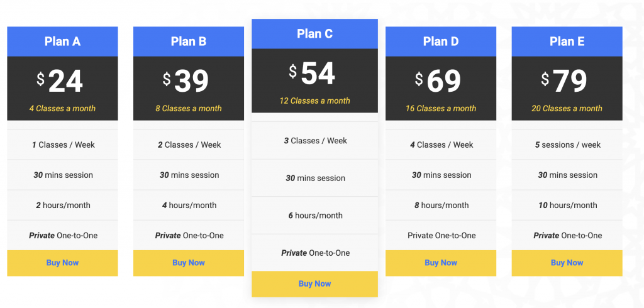Click '12 Classes a month' text
Viewport: 644px width, 308px height.
(x=314, y=101)
